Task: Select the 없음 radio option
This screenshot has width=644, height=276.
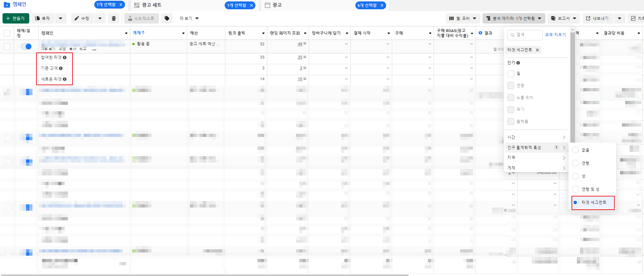Action: pyautogui.click(x=575, y=150)
